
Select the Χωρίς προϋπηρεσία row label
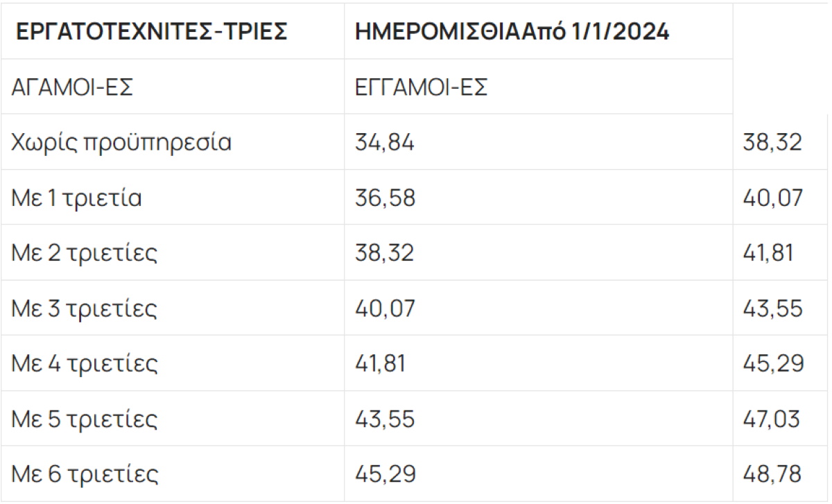click(121, 142)
